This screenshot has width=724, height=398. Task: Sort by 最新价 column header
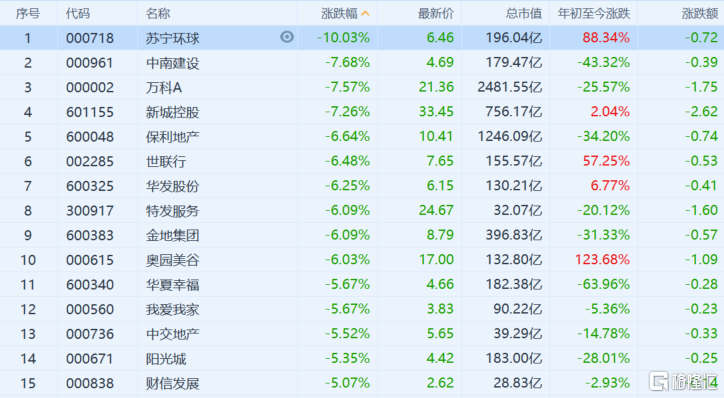click(436, 13)
